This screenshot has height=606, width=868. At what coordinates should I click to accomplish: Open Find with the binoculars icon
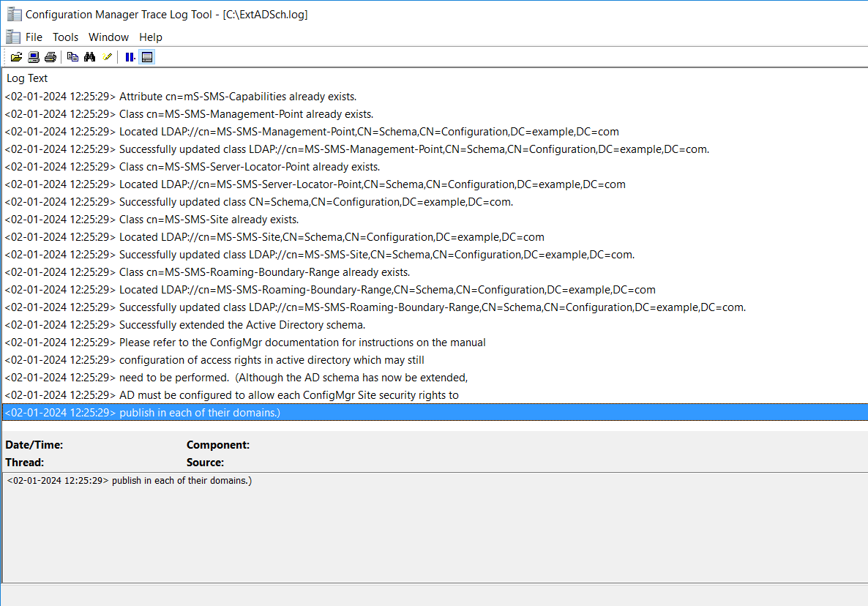coord(90,57)
